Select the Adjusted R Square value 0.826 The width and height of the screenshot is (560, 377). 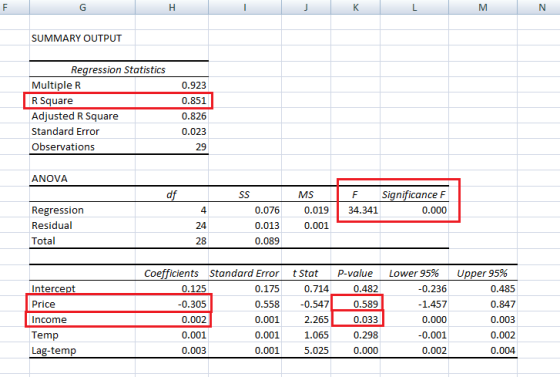pyautogui.click(x=194, y=116)
